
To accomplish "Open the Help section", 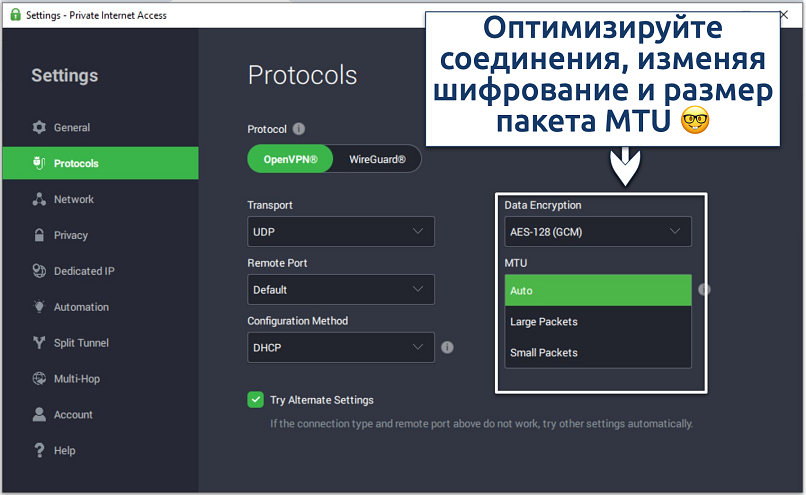I will click(100, 450).
